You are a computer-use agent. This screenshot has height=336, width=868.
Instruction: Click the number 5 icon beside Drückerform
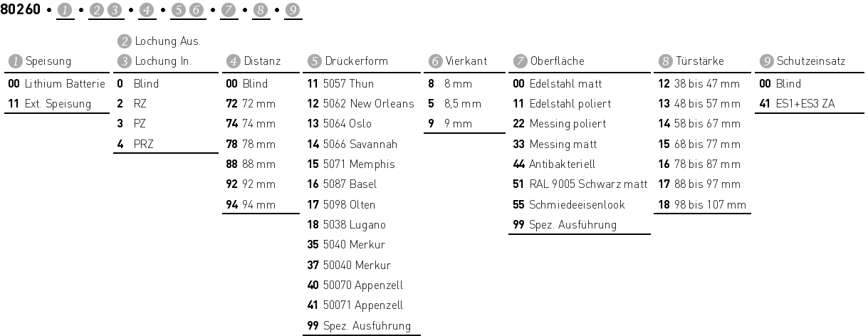point(315,61)
